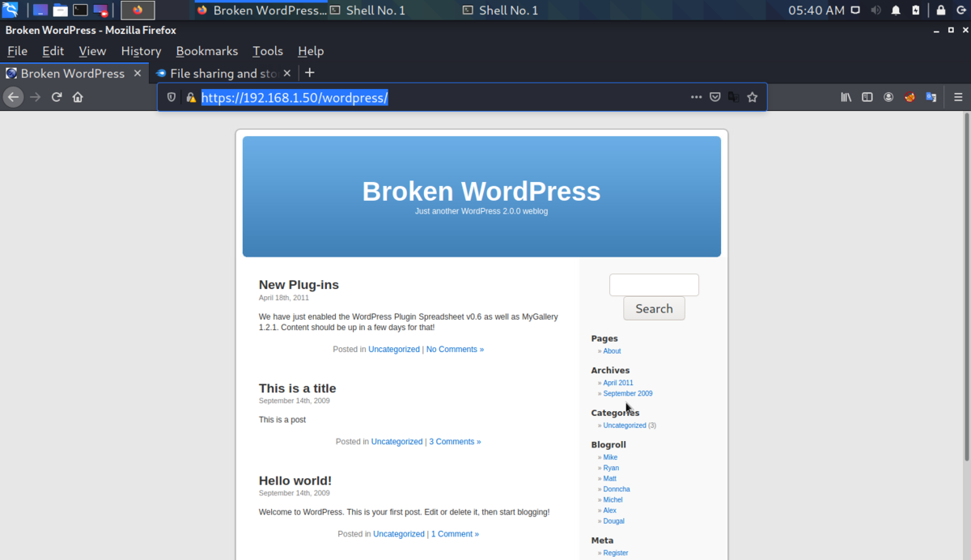Click the 05:40 AM clock
The width and height of the screenshot is (971, 560).
pos(816,11)
